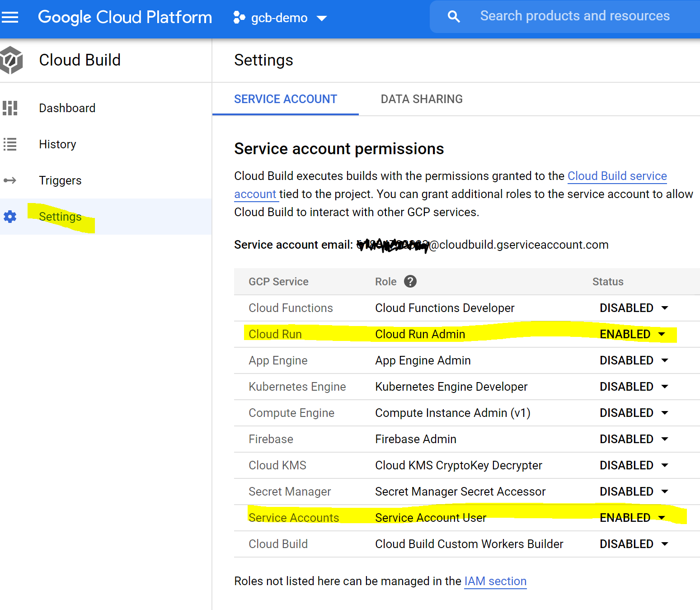The width and height of the screenshot is (700, 610).
Task: Open Triggers in the sidebar
Action: click(106, 180)
